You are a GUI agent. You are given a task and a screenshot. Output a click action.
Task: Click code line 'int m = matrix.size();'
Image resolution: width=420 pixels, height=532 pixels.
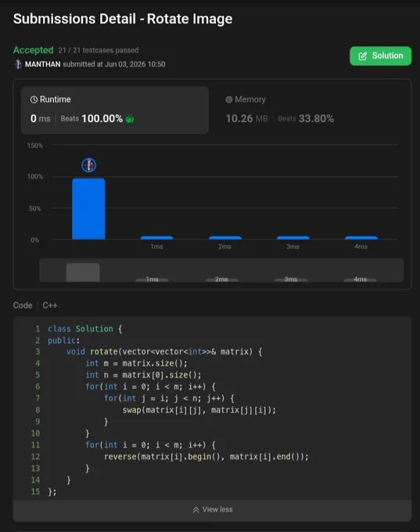tap(136, 363)
